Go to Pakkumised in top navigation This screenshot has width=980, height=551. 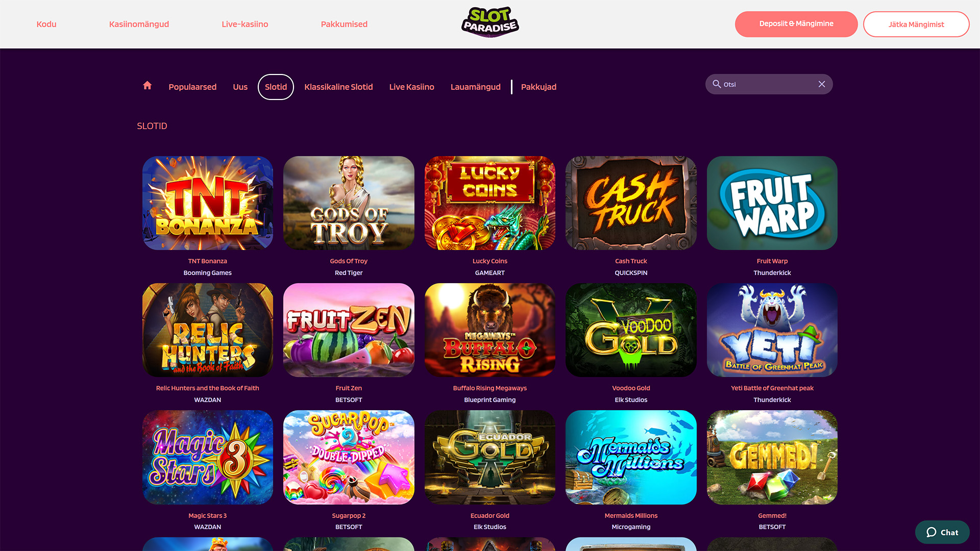click(344, 24)
